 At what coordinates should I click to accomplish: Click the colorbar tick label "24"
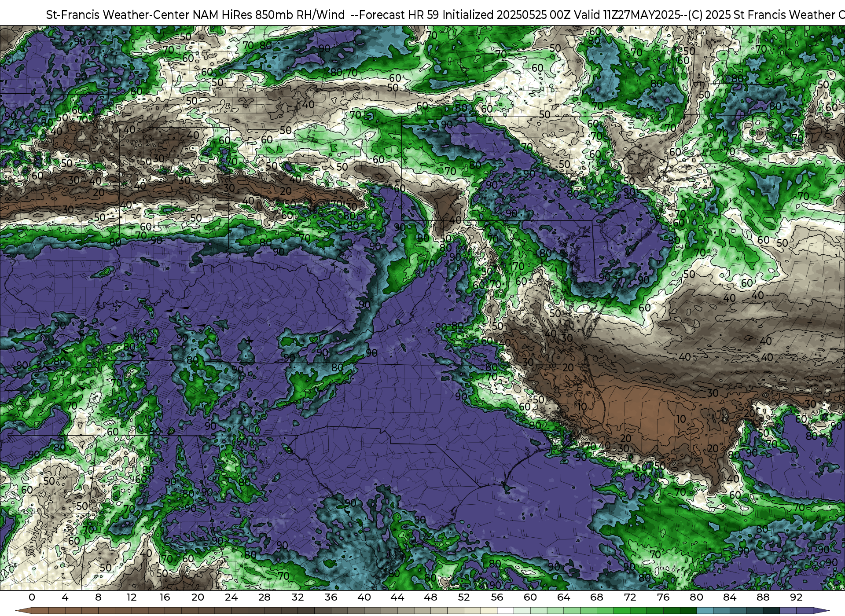point(231,597)
